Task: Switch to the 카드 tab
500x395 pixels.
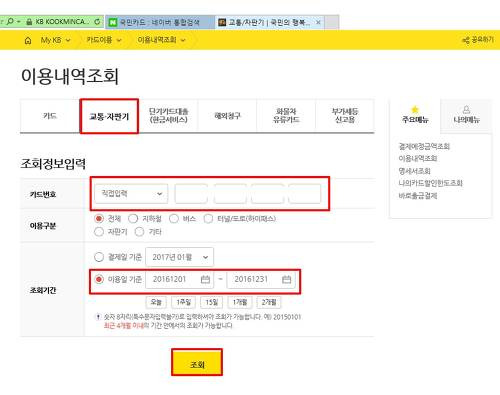Action: click(50, 116)
